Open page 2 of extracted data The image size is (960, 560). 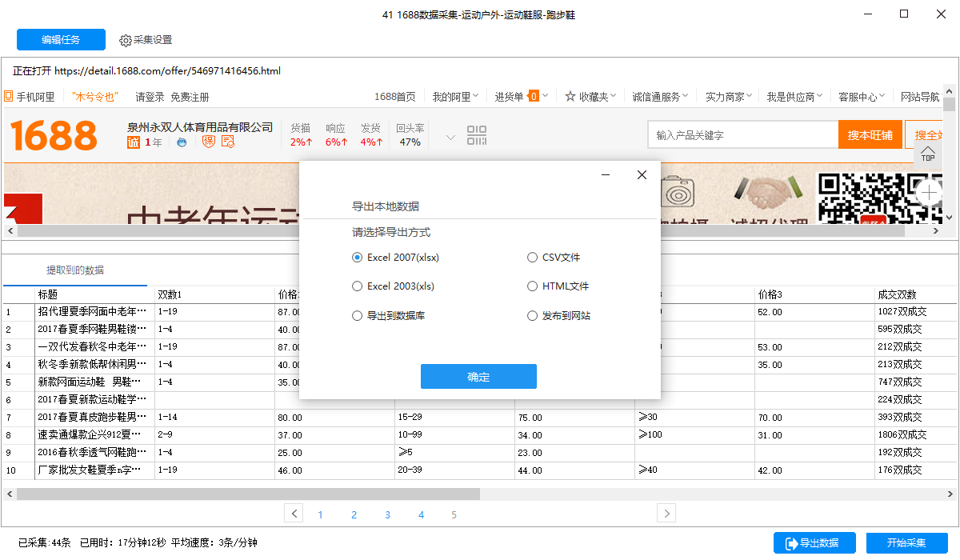[x=354, y=514]
